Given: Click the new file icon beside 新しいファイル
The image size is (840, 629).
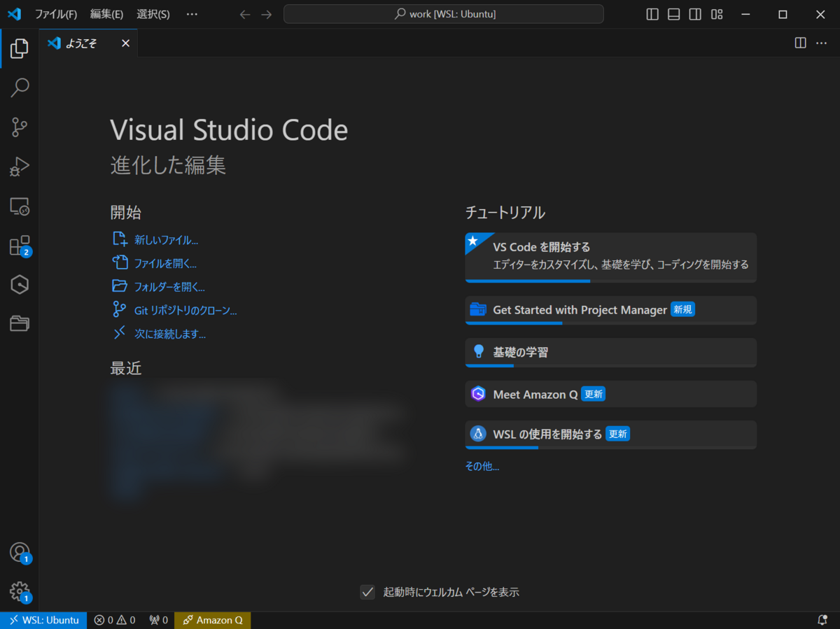Looking at the screenshot, I should [x=120, y=239].
